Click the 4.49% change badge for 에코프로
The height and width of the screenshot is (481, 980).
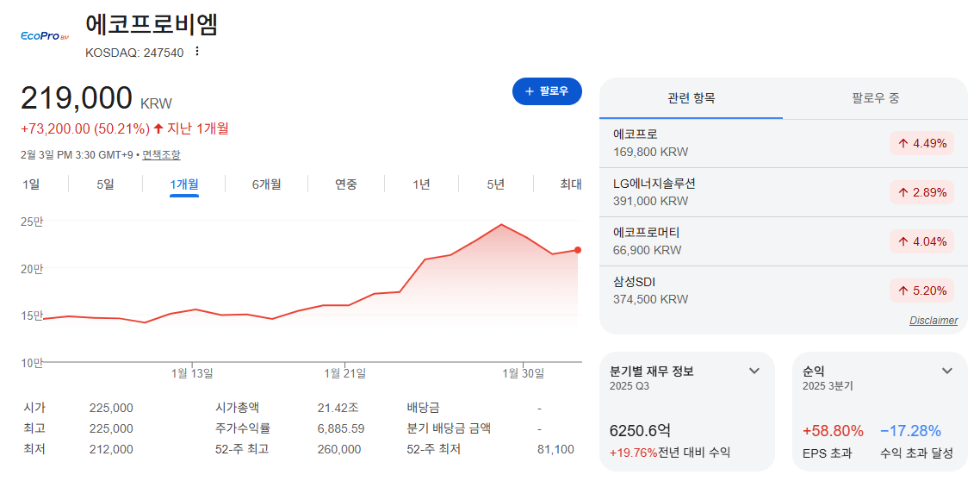pyautogui.click(x=922, y=143)
